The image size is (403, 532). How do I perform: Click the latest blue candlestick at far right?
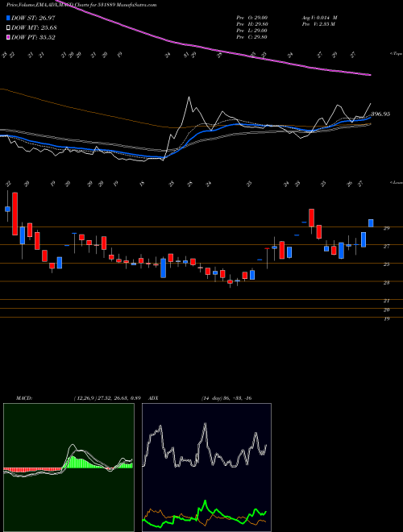pos(371,223)
